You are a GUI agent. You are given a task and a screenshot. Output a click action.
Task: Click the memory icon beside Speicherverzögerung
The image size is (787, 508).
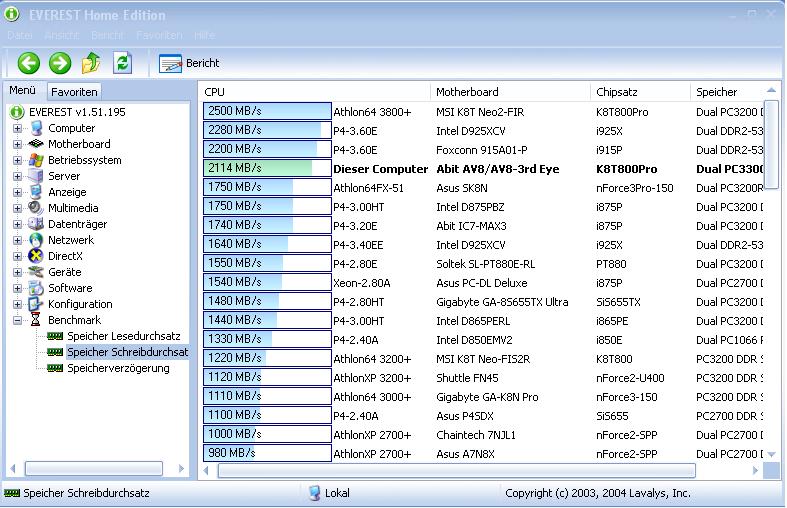pyautogui.click(x=55, y=368)
